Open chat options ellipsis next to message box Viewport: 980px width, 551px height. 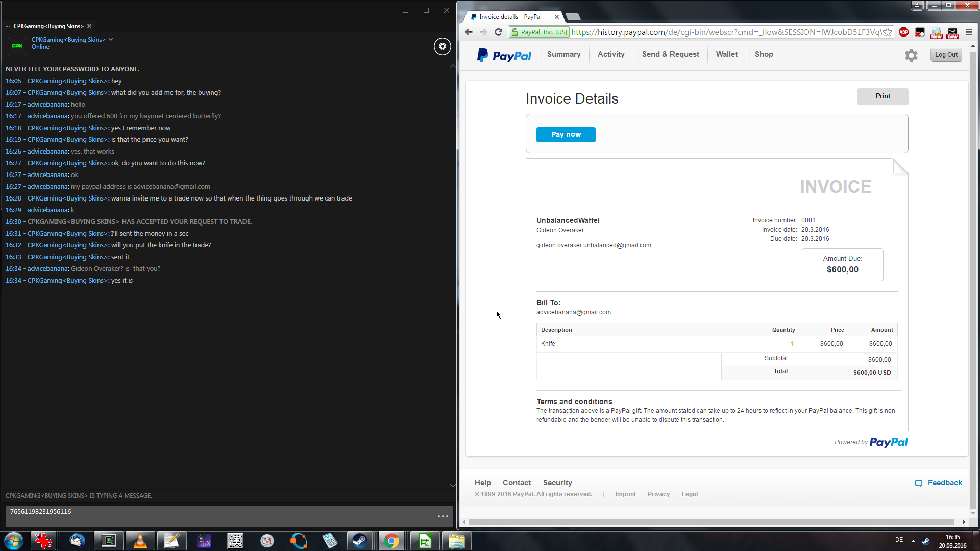(x=443, y=516)
